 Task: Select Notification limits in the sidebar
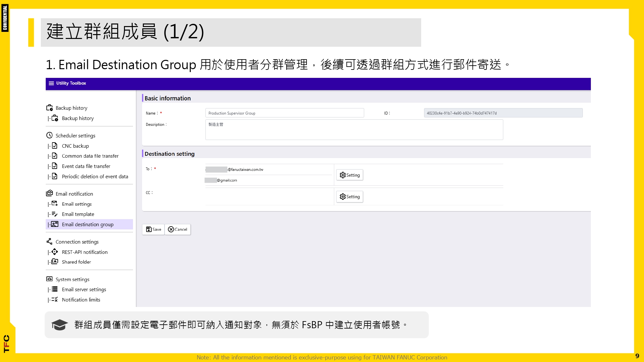[80, 299]
